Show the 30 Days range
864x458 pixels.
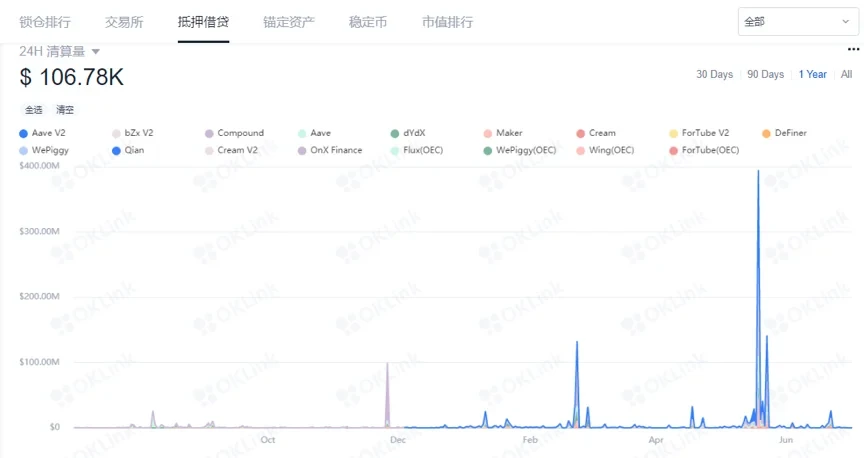tap(714, 74)
